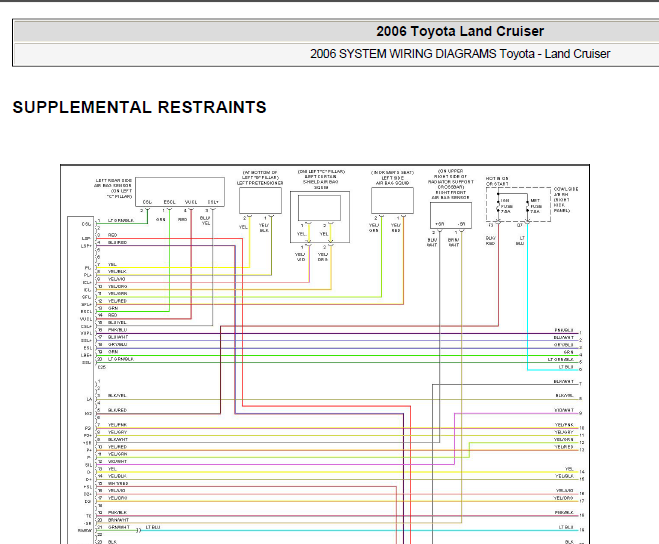This screenshot has width=659, height=544.
Task: Select pin 9 YEL/VIO on upper connector
Action: click(x=116, y=279)
